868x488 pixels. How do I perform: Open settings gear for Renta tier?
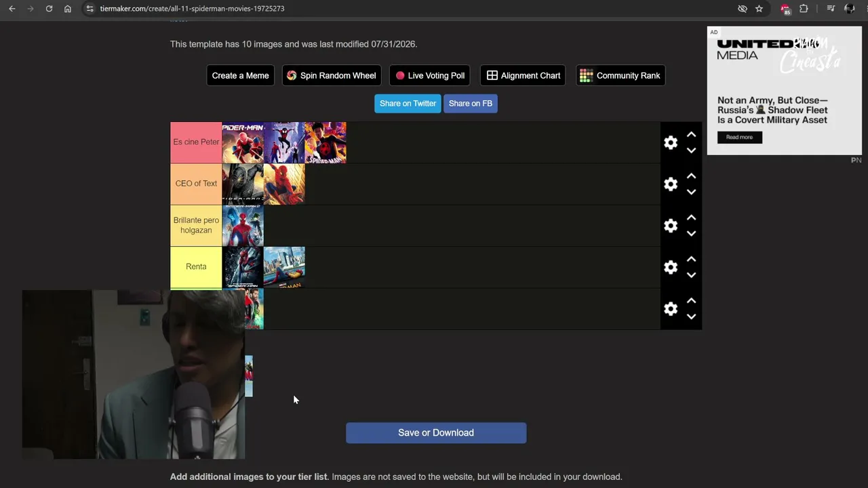671,267
